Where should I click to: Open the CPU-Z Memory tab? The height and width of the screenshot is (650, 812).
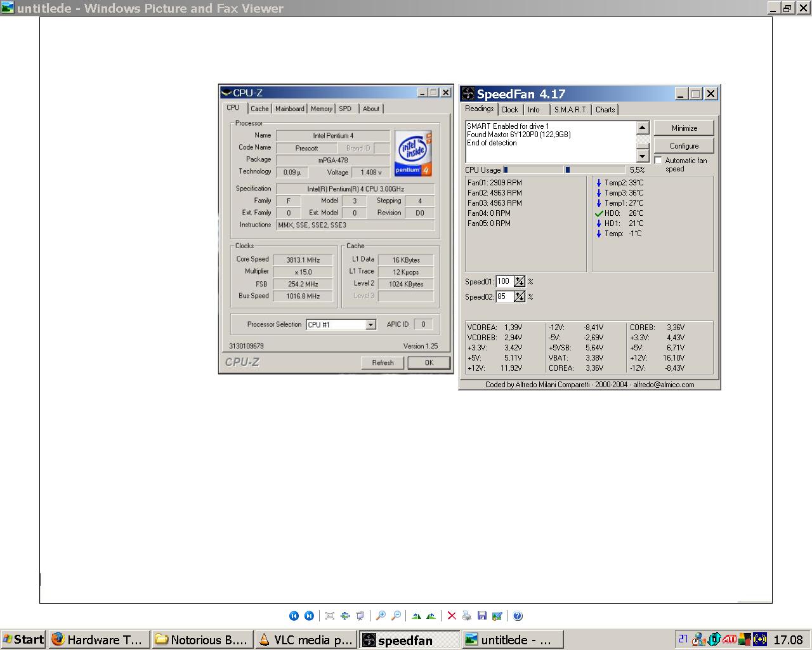click(322, 109)
